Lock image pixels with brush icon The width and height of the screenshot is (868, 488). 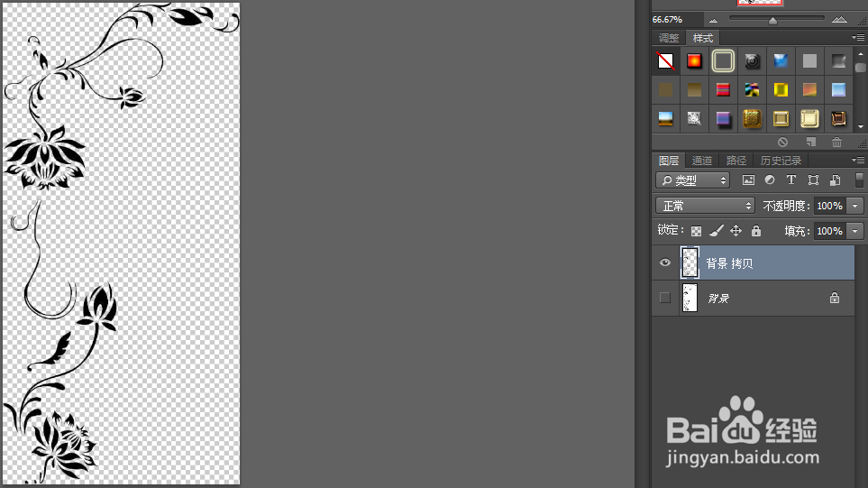tap(717, 231)
